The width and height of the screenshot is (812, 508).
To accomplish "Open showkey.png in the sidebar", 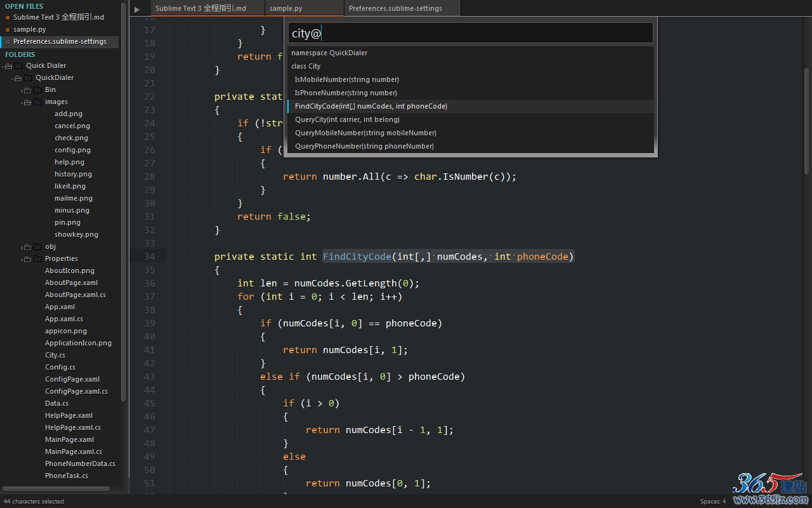I will (x=76, y=235).
